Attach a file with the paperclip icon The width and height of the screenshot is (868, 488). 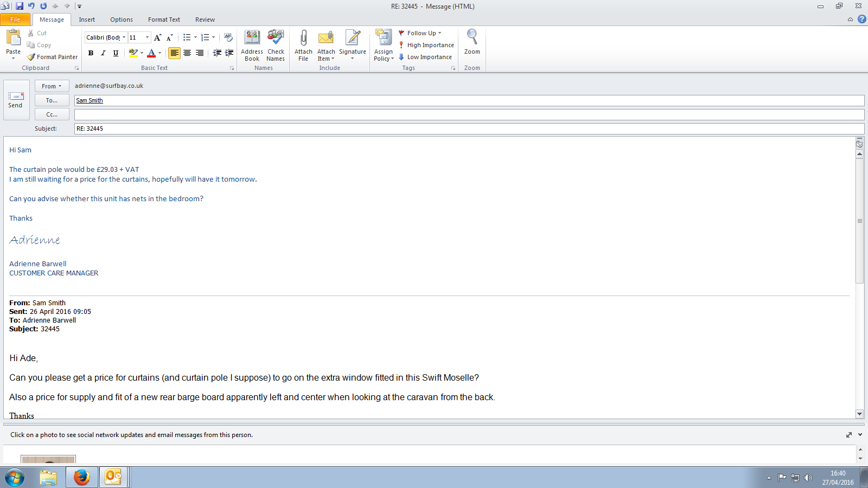[x=303, y=46]
